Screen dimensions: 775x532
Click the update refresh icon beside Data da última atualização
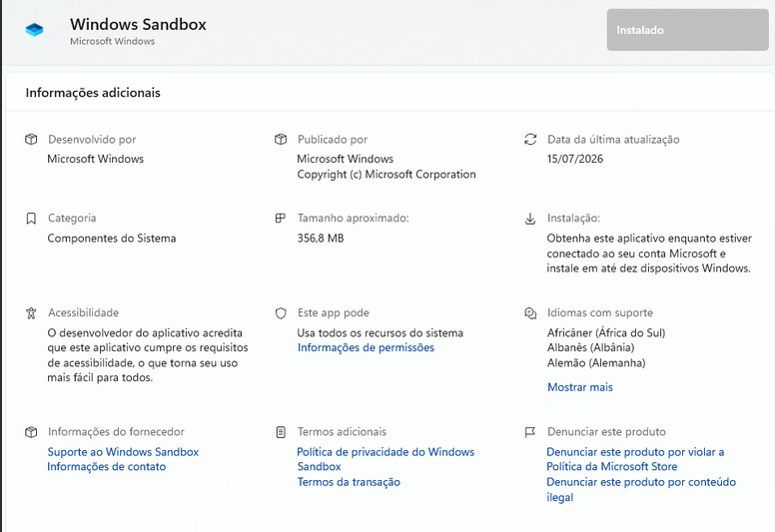pyautogui.click(x=530, y=140)
